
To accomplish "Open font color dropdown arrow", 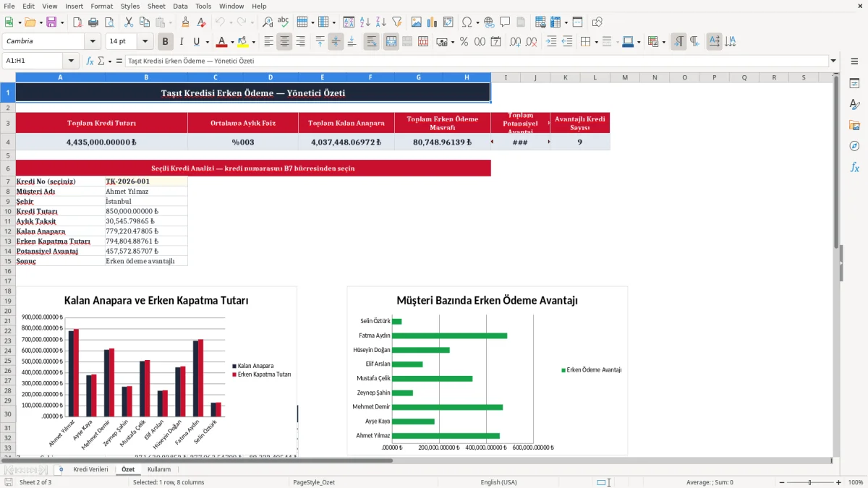I will pos(231,42).
